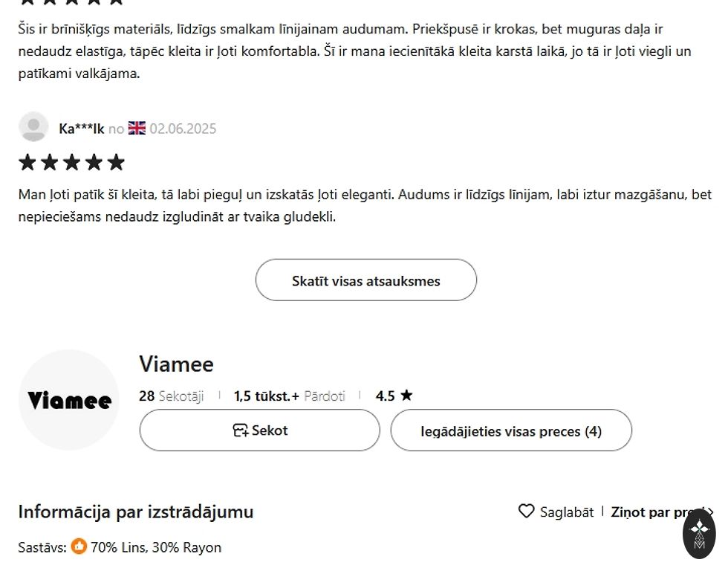The width and height of the screenshot is (728, 571).
Task: Click the floating assistant icon bottom right
Action: [x=699, y=532]
